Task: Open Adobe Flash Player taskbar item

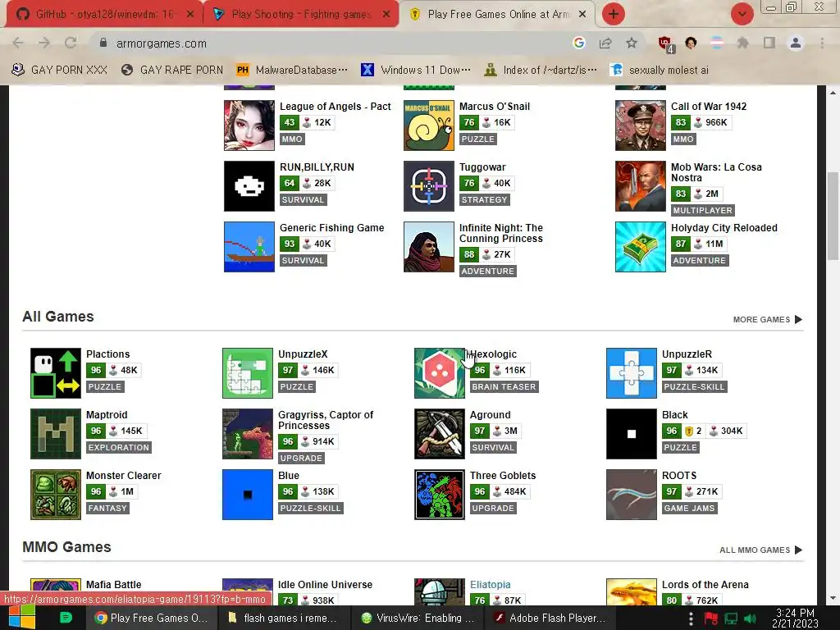Action: pos(549,618)
